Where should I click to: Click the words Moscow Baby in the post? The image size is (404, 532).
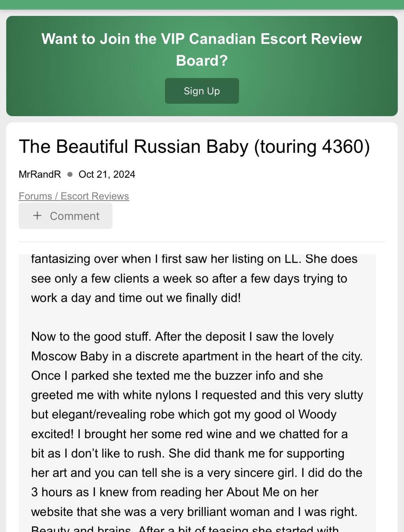click(70, 356)
